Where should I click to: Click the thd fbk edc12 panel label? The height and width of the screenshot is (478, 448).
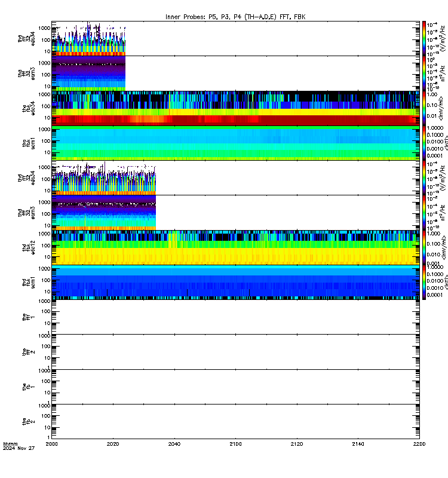[29, 247]
